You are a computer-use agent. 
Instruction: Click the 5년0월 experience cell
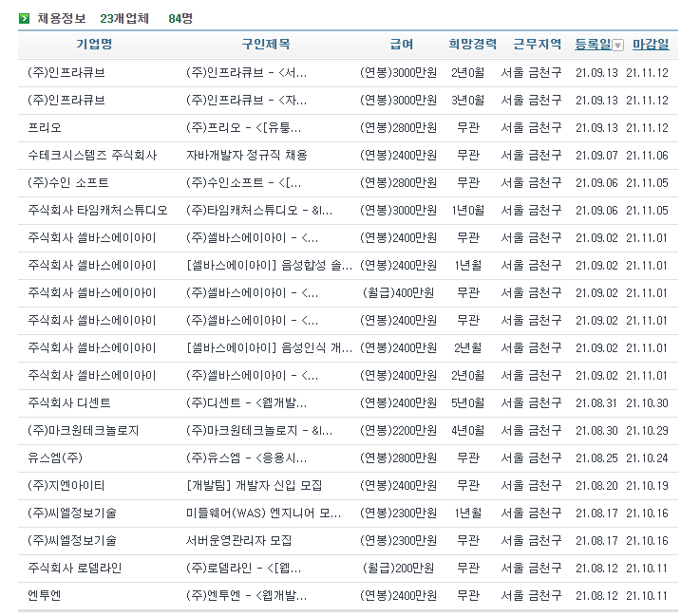(x=467, y=402)
